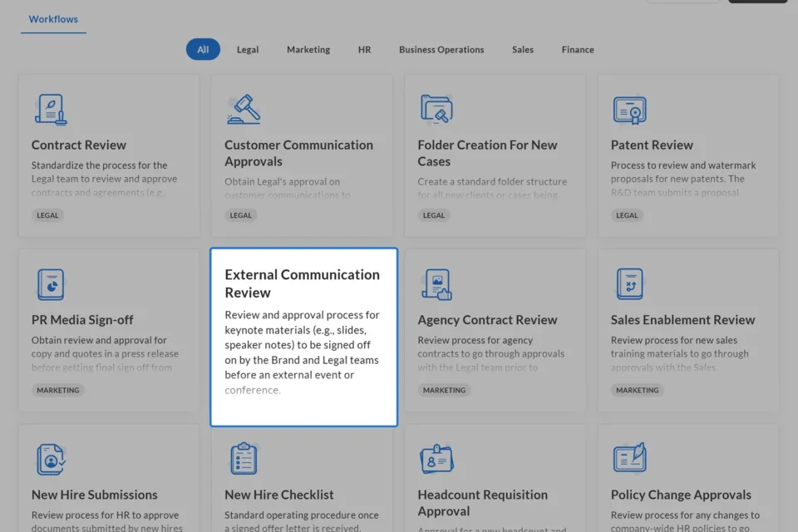
Task: Open the Workflows tab
Action: [x=53, y=19]
